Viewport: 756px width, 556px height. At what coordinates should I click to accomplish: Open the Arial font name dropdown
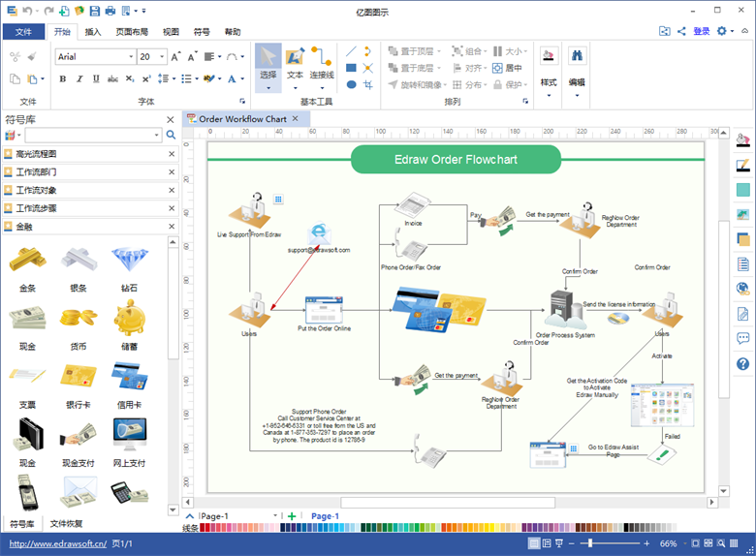click(131, 57)
